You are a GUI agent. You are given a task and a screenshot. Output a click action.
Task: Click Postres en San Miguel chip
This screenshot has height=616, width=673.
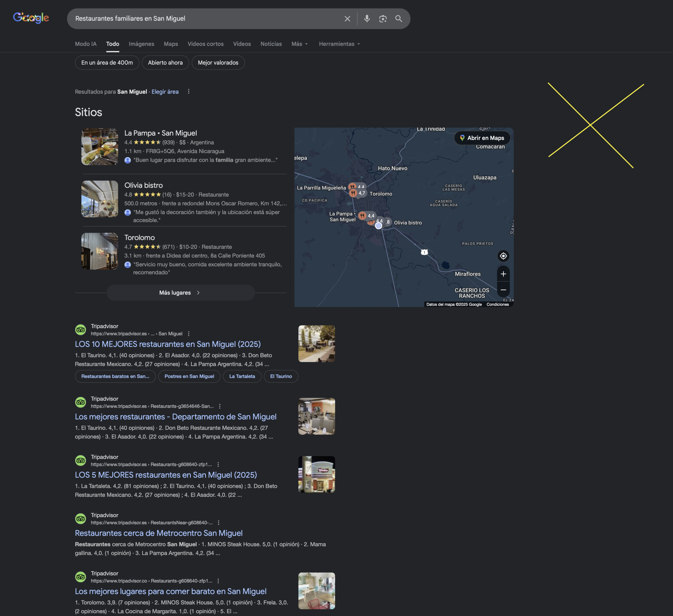click(x=189, y=376)
